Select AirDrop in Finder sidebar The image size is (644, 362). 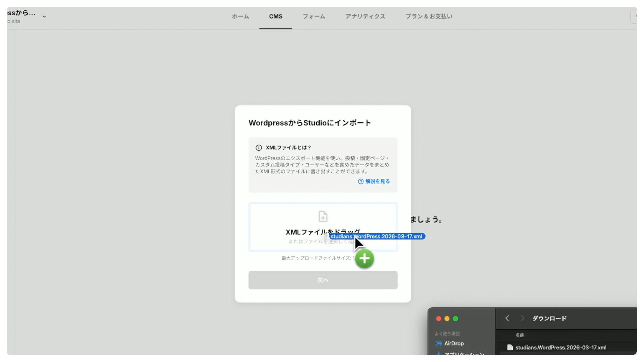pyautogui.click(x=454, y=343)
